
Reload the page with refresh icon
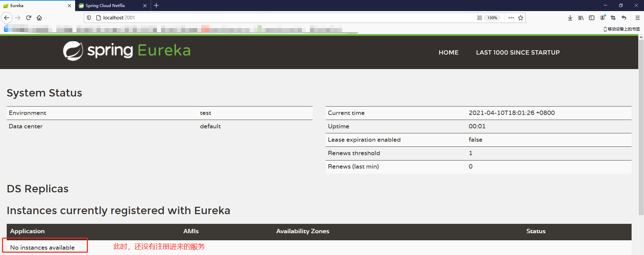tap(29, 18)
